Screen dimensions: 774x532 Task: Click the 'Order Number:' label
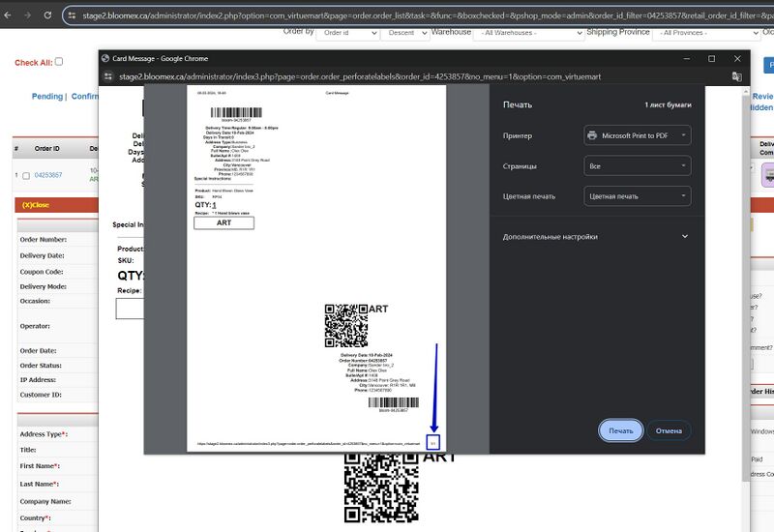click(x=43, y=239)
